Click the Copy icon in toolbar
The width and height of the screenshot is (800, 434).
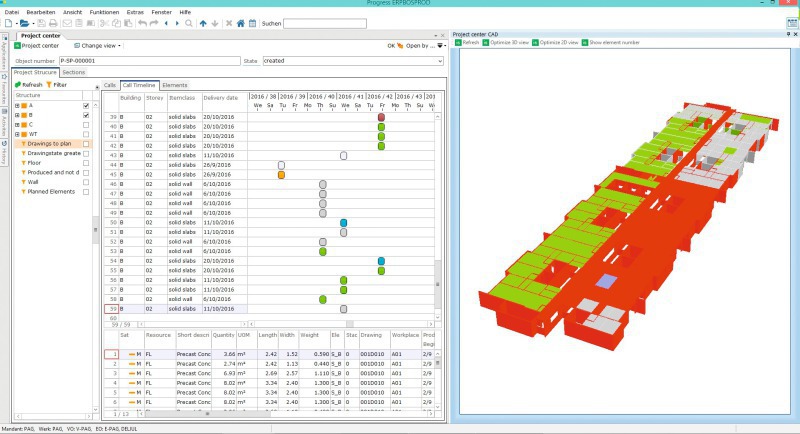(116, 23)
